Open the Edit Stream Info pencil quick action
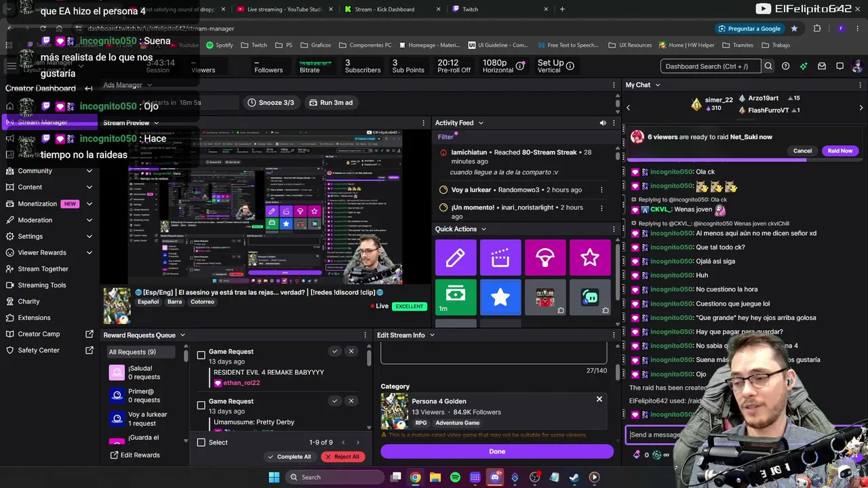This screenshot has height=488, width=868. 456,258
